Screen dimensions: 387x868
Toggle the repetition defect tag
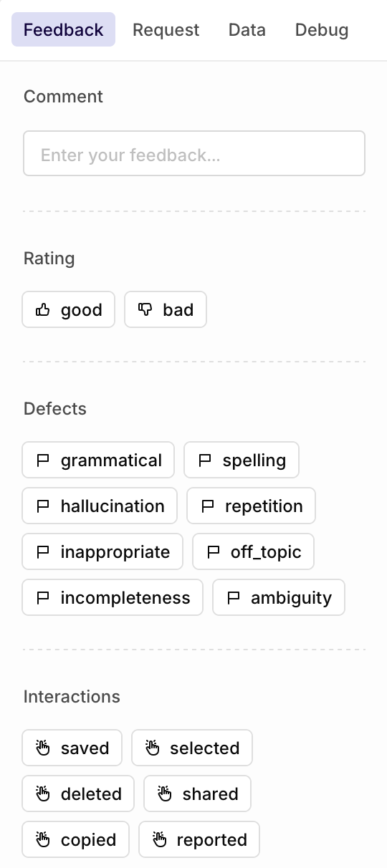(x=251, y=506)
